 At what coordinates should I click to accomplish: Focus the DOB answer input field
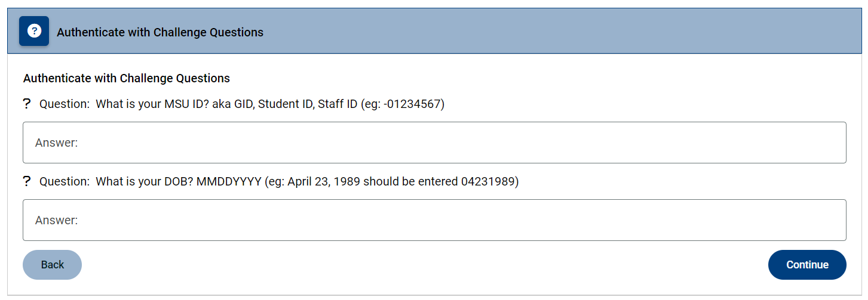pos(434,220)
